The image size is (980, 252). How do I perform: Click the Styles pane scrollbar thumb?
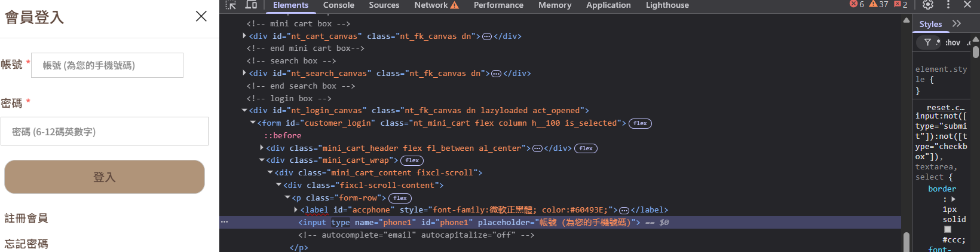click(975, 52)
